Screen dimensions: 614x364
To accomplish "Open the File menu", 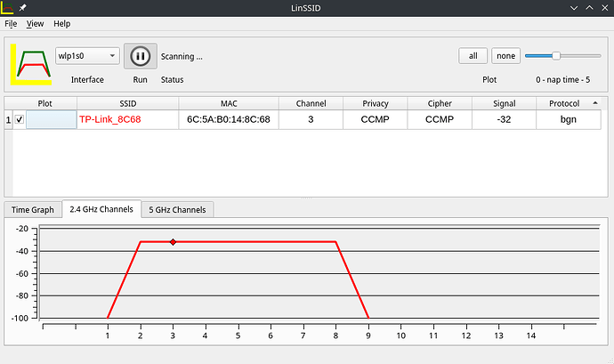I will pyautogui.click(x=11, y=23).
